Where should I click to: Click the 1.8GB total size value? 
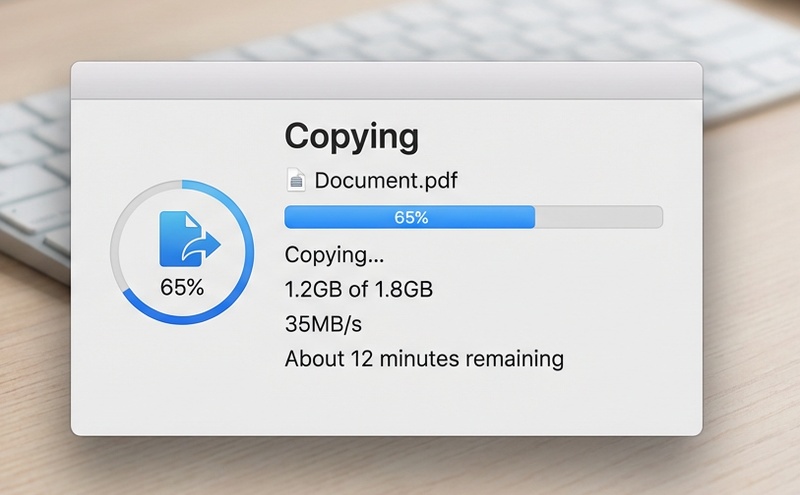coord(403,290)
